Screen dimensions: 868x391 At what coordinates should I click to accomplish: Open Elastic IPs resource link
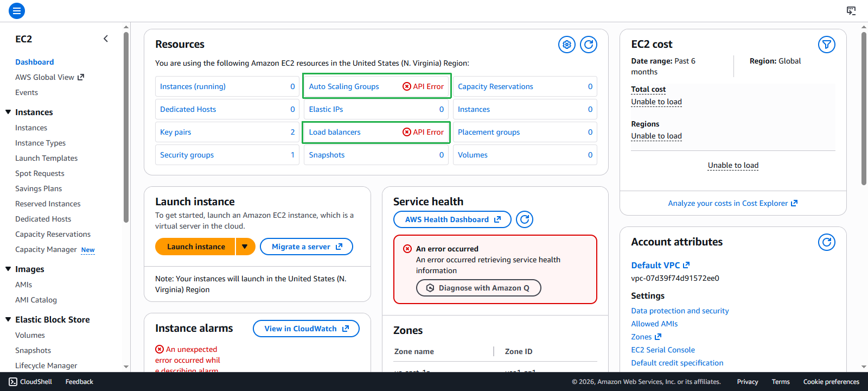[x=326, y=109]
